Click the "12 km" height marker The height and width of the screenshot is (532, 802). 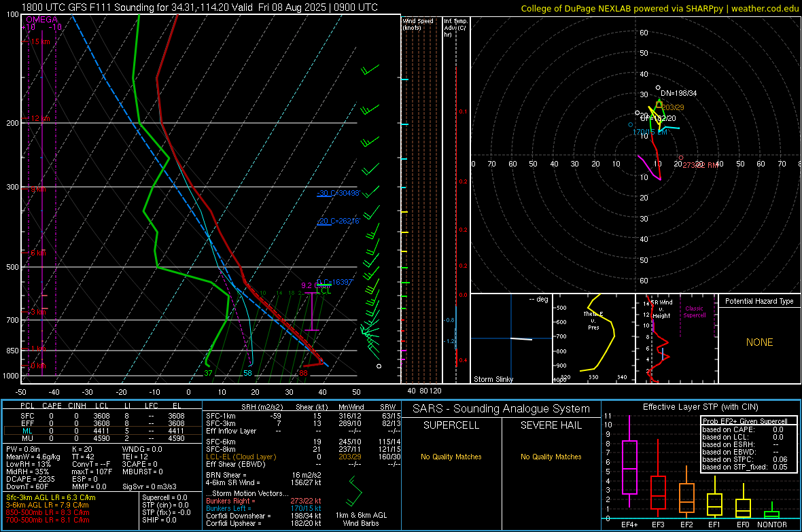pos(40,118)
